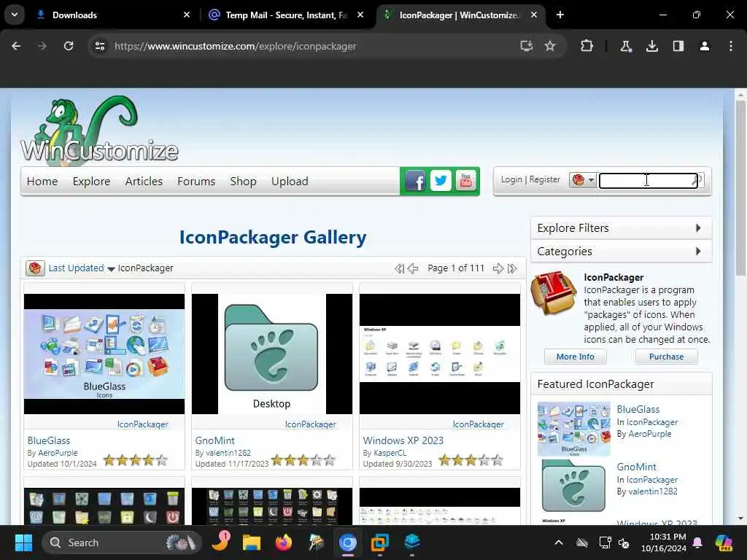Go to the first gallery page arrow
Image resolution: width=747 pixels, height=560 pixels.
click(x=399, y=268)
